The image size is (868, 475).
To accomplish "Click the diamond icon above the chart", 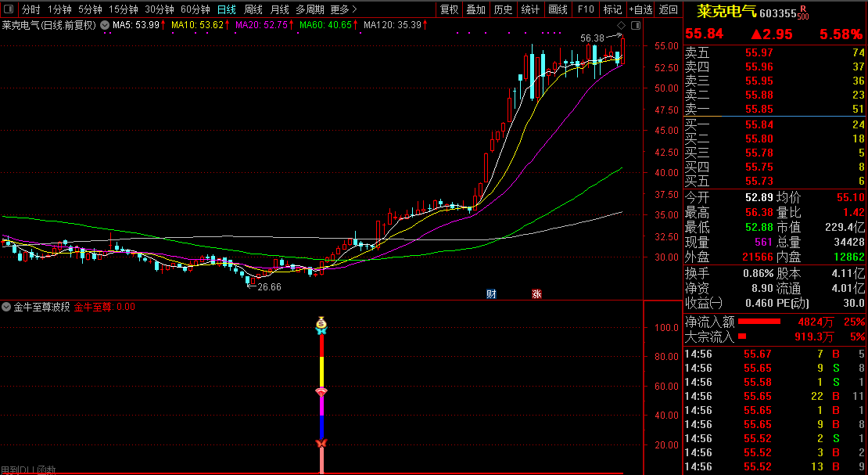I will point(620,25).
